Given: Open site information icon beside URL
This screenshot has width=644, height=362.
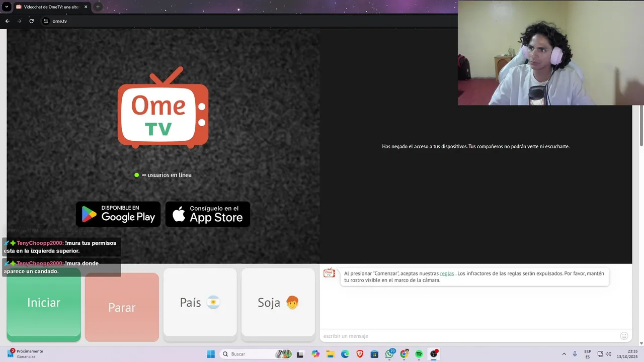Looking at the screenshot, I should click(45, 21).
